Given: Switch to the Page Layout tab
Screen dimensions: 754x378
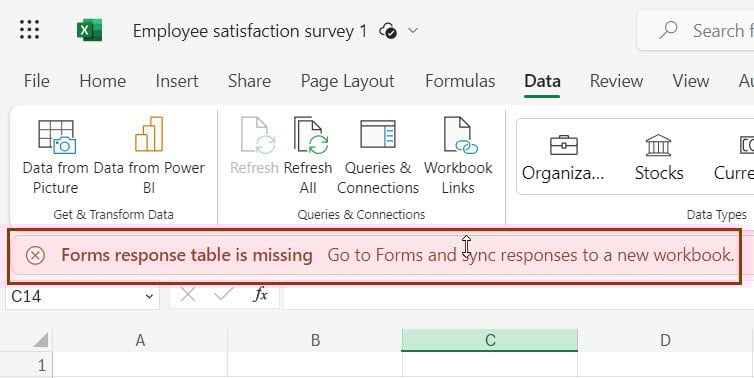Looking at the screenshot, I should tap(348, 81).
